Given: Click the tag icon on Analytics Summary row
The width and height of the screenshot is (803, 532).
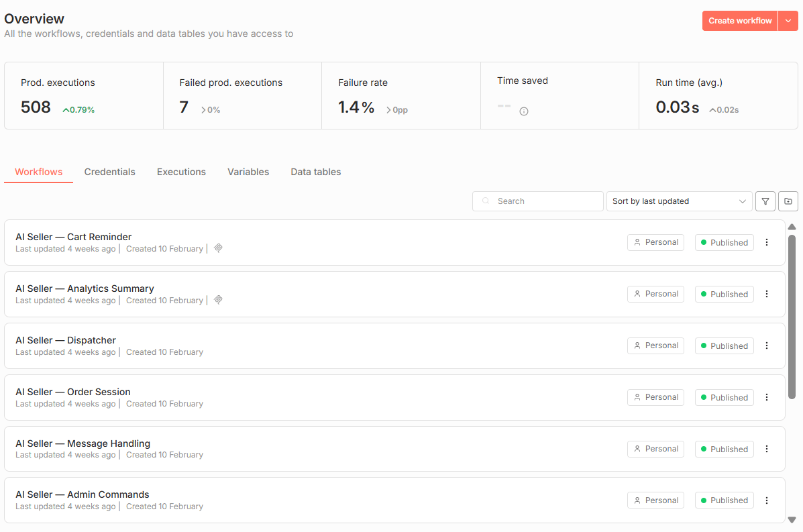Looking at the screenshot, I should [218, 300].
